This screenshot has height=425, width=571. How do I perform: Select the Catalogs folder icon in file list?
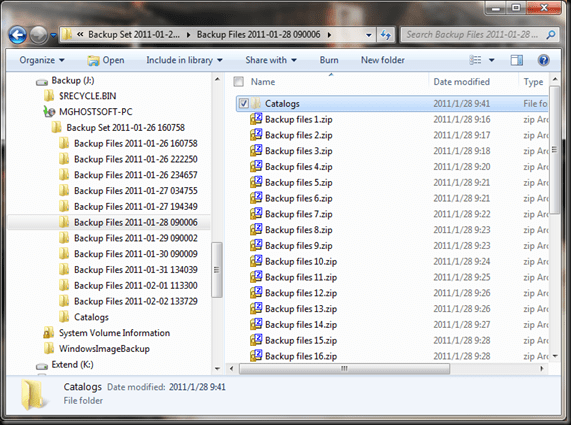coord(256,104)
